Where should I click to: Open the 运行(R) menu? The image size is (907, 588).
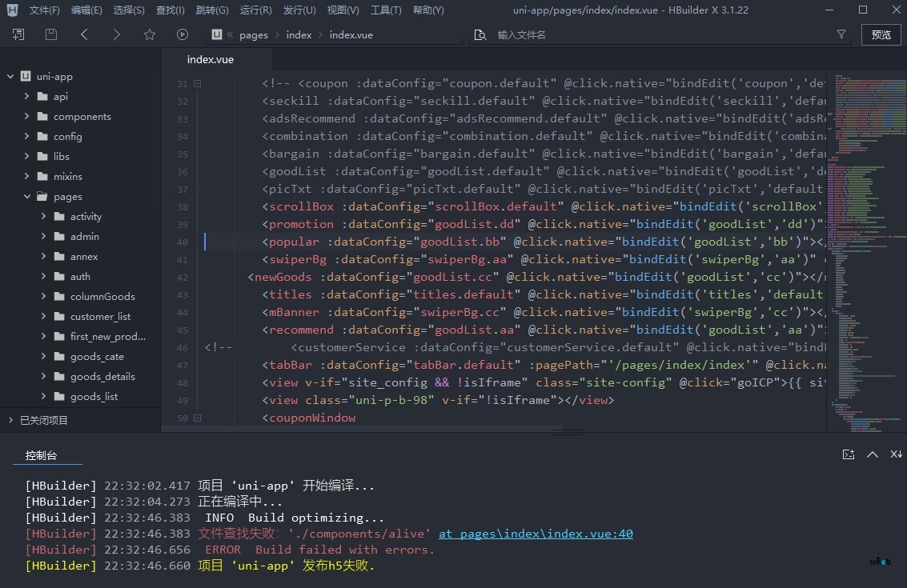255,10
